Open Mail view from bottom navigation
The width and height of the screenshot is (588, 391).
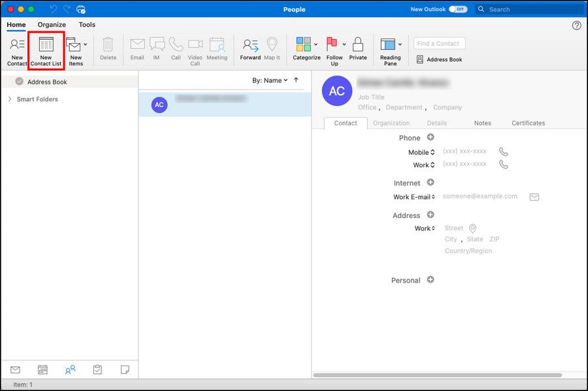pos(15,369)
